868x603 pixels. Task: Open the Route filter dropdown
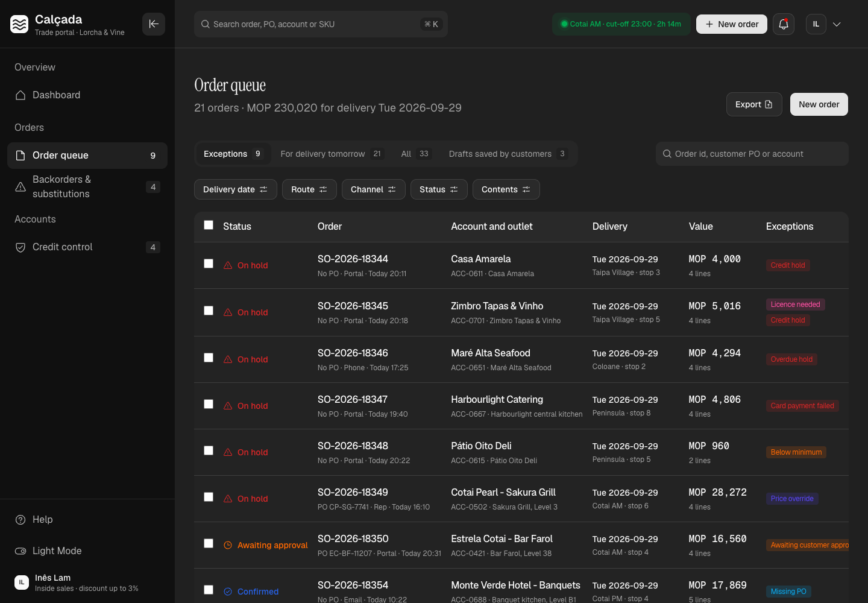point(309,189)
